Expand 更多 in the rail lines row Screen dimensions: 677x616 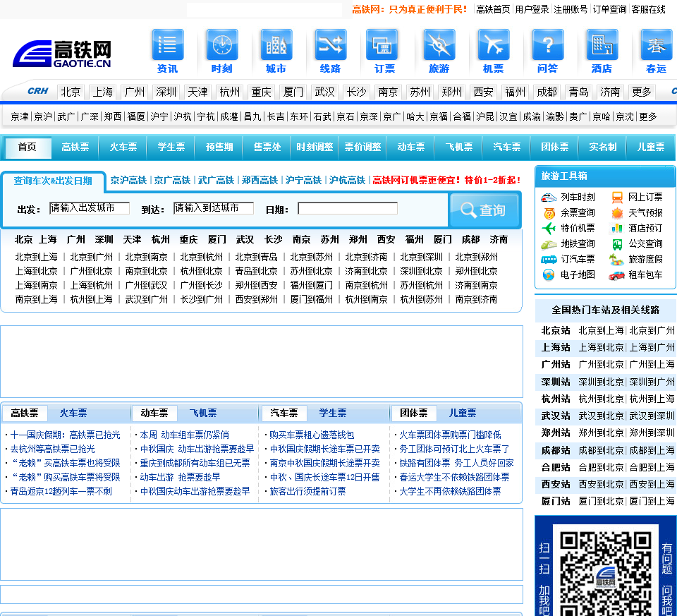[648, 117]
